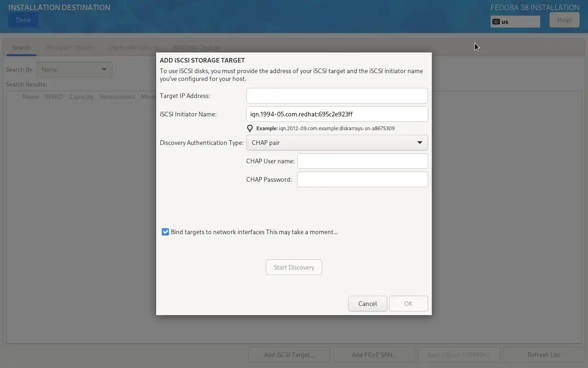588x368 pixels.
Task: Click the Start Discovery button
Action: [x=294, y=267]
